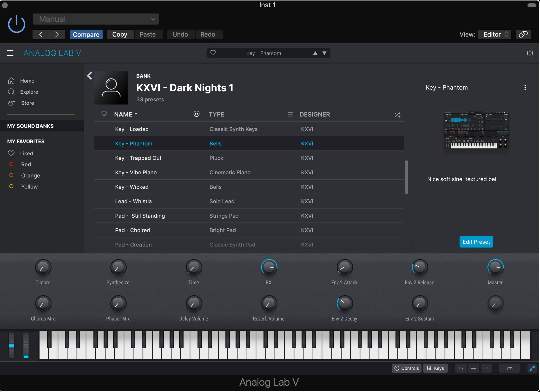
Task: Click the Env 2 Decay knob
Action: (x=344, y=303)
